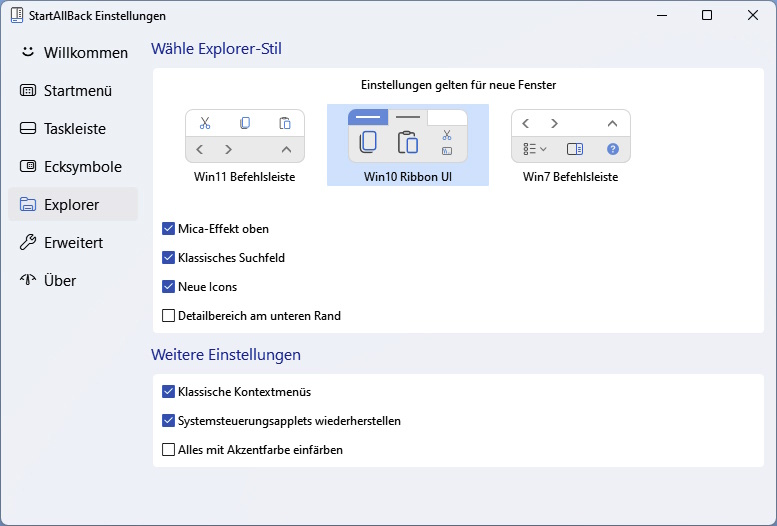Switch to the Startmenü section
The height and width of the screenshot is (526, 777).
click(73, 91)
